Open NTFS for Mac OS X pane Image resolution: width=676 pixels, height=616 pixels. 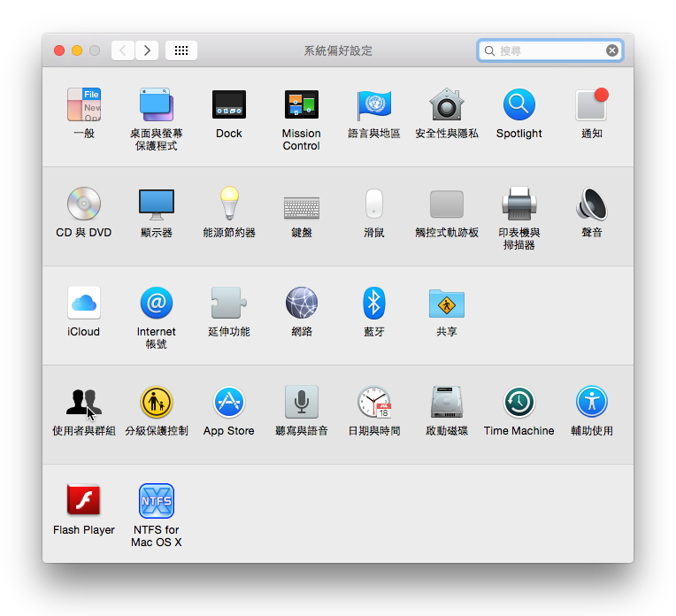click(156, 502)
